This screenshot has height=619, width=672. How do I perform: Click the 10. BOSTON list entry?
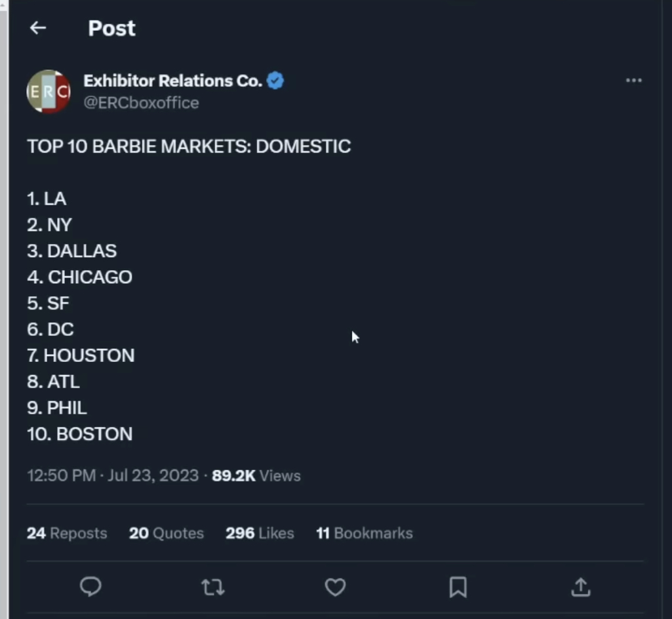click(80, 434)
